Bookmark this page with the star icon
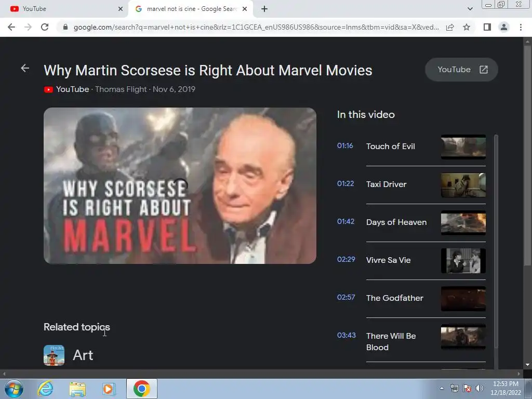 click(x=467, y=27)
